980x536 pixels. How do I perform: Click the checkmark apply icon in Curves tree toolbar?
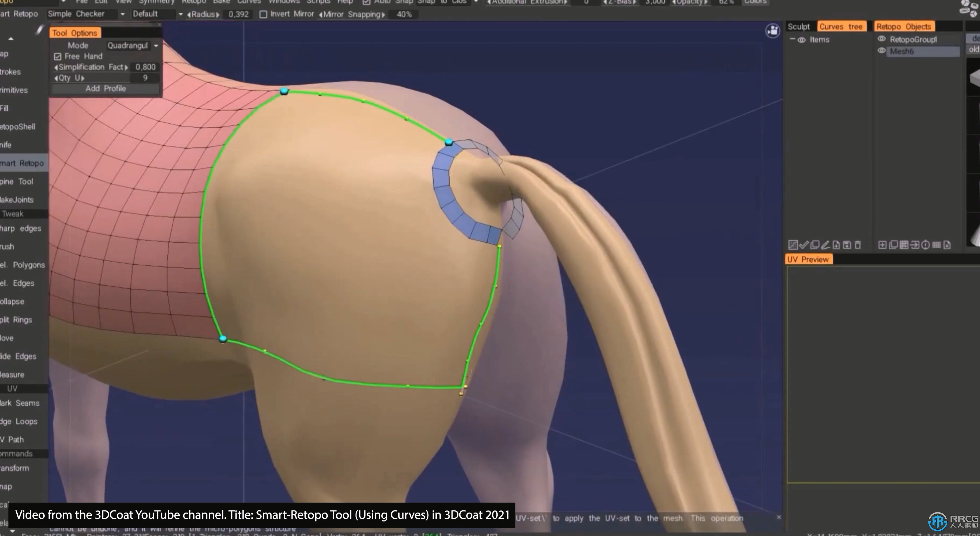(x=804, y=245)
